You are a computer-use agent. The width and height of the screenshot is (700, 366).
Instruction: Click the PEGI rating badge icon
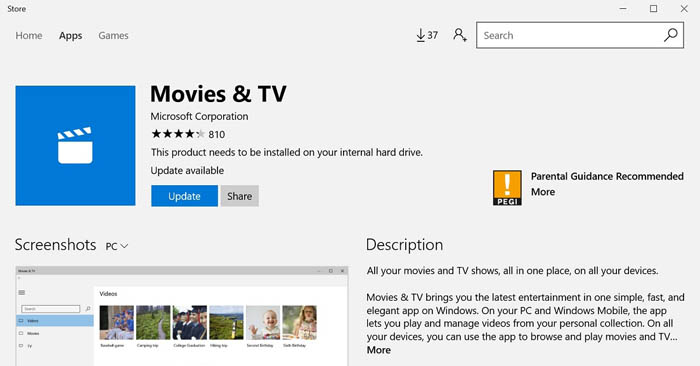click(x=507, y=188)
